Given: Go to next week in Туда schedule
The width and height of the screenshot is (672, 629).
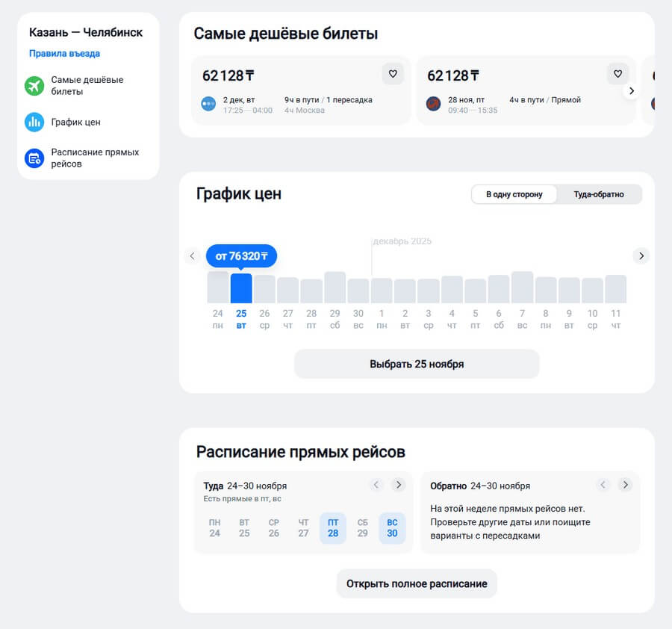Looking at the screenshot, I should click(x=399, y=485).
